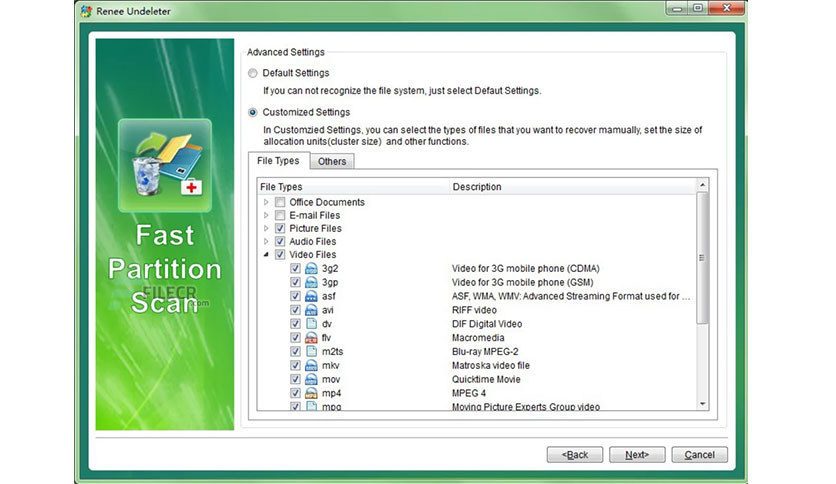This screenshot has height=484, width=836.
Task: Check the Office Documents checkbox
Action: click(x=280, y=203)
